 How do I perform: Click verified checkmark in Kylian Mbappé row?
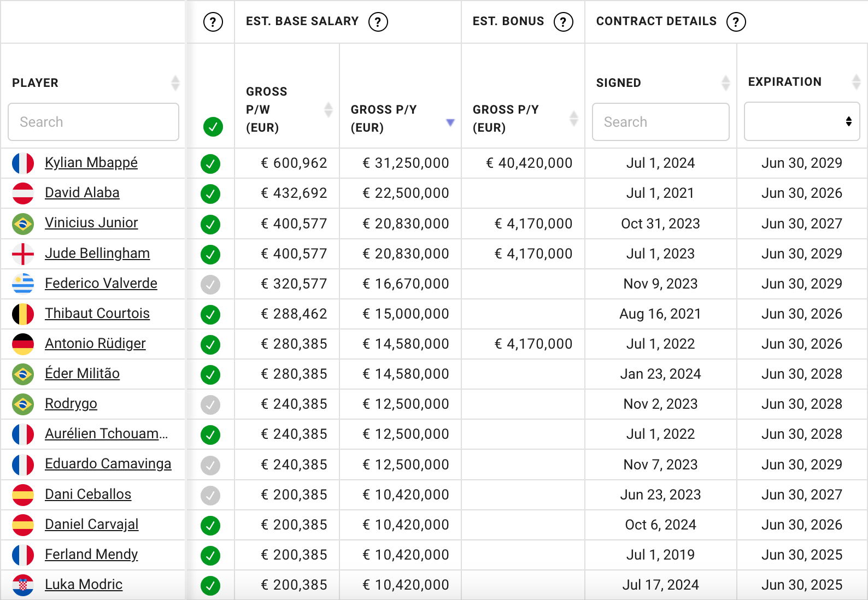tap(210, 164)
